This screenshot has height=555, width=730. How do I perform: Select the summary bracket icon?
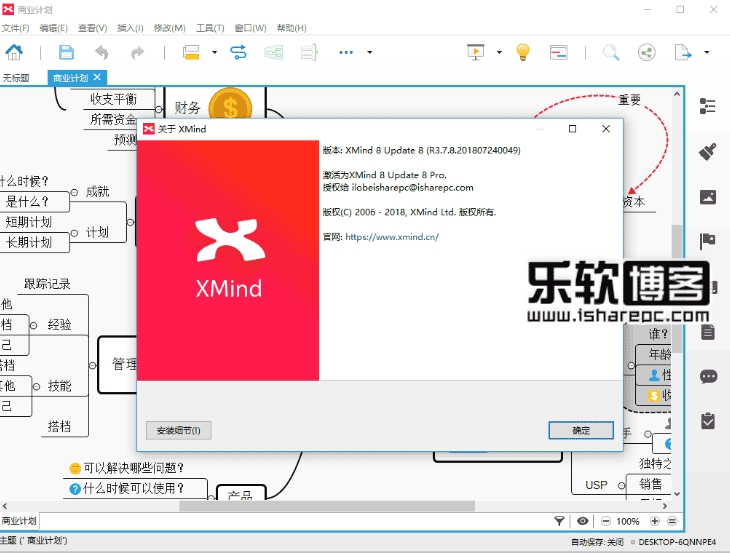point(309,52)
